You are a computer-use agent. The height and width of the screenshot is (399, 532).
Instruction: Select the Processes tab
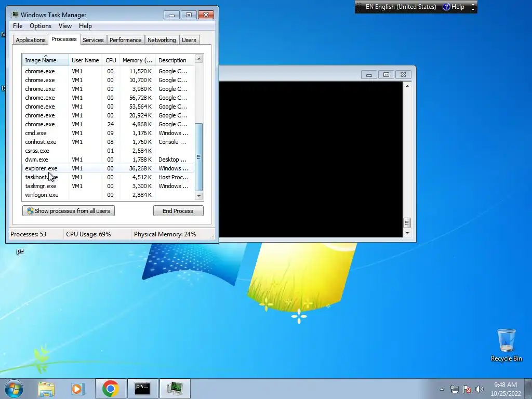64,39
